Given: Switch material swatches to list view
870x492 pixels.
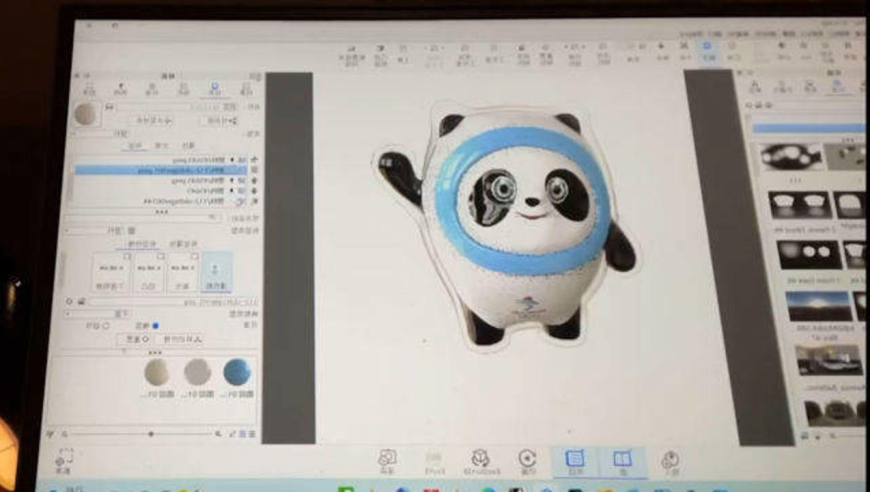Looking at the screenshot, I should [252, 434].
